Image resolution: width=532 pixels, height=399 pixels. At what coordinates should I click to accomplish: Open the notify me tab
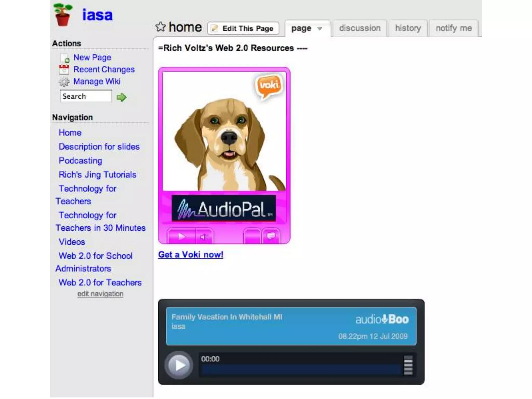[454, 28]
